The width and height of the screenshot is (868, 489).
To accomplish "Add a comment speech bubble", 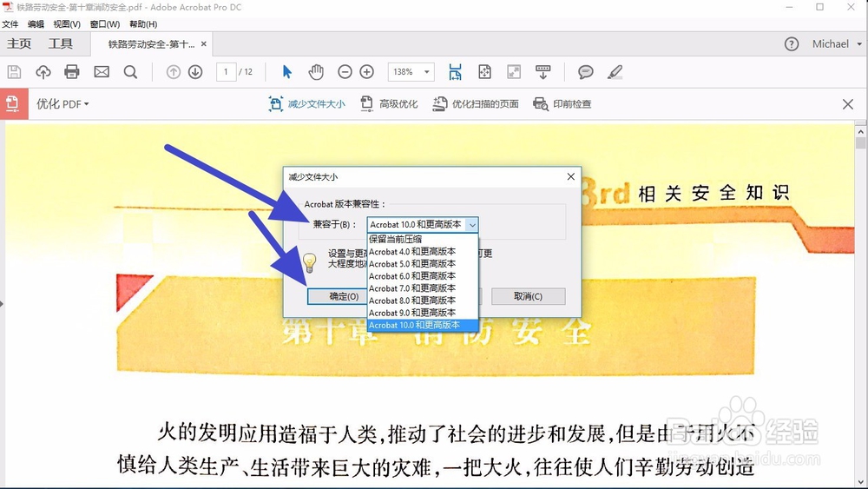I will (x=586, y=72).
